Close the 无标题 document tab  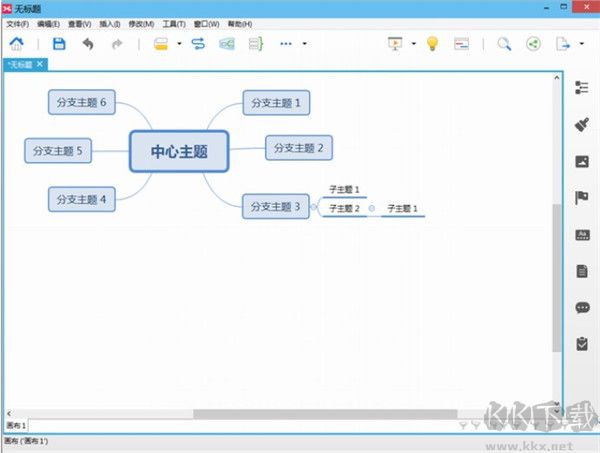pyautogui.click(x=40, y=64)
